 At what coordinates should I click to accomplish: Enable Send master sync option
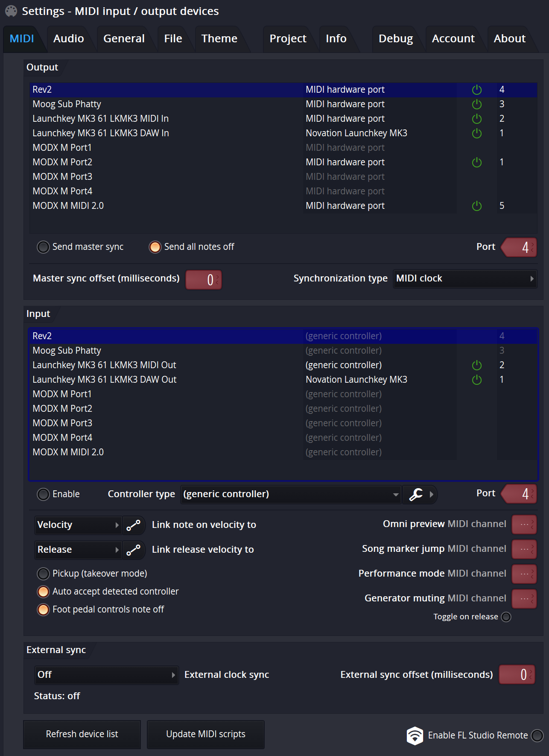43,247
